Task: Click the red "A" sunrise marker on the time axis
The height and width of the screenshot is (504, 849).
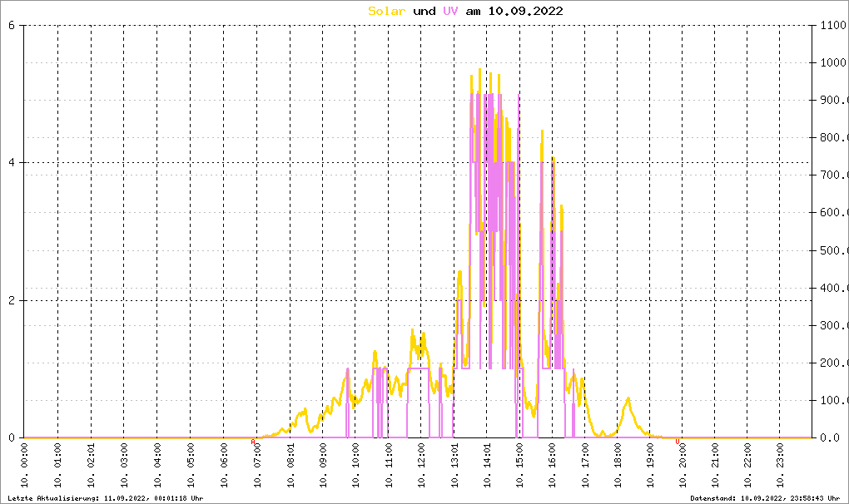Action: coord(253,442)
